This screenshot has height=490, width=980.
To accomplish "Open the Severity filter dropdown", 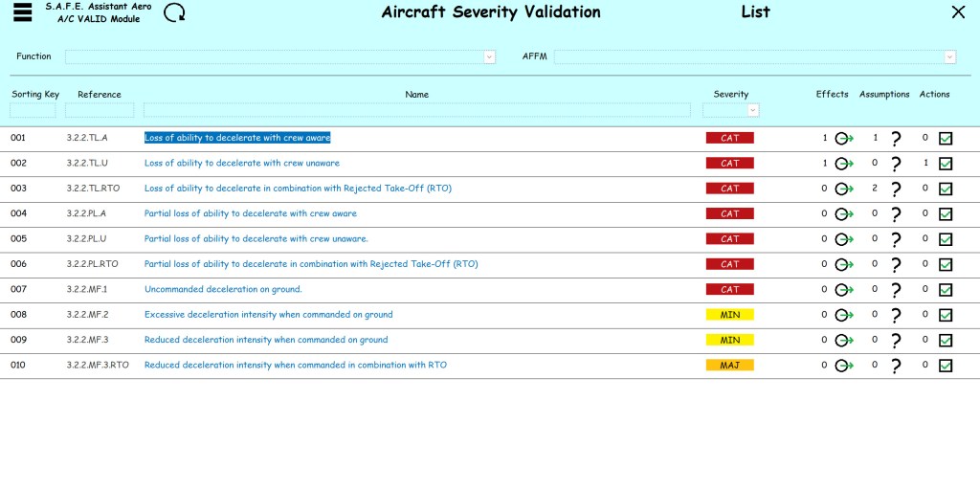I will pos(753,110).
